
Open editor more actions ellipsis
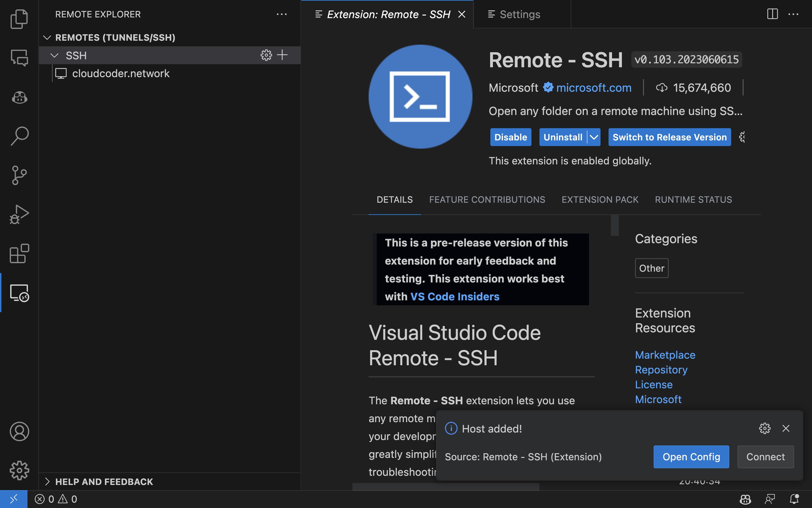[793, 14]
